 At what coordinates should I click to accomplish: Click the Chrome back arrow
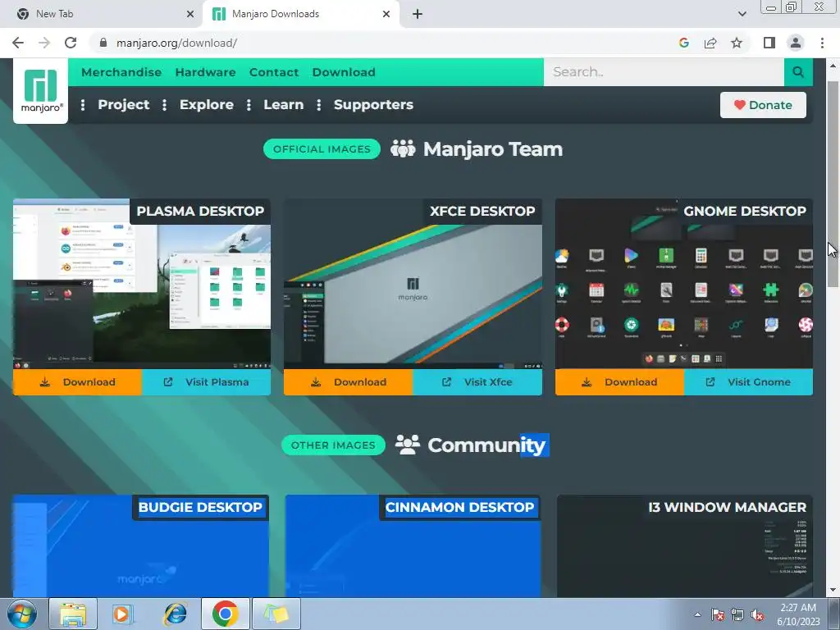18,43
